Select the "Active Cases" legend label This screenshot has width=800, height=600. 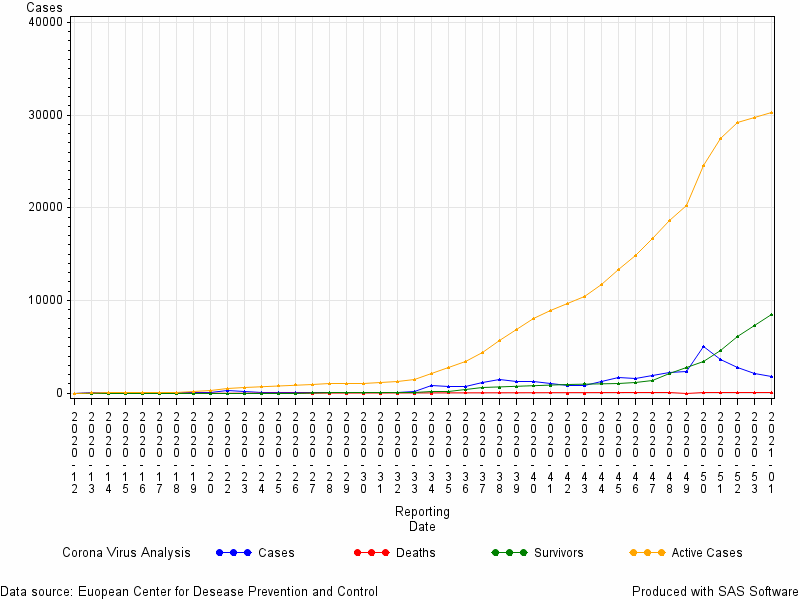click(707, 553)
